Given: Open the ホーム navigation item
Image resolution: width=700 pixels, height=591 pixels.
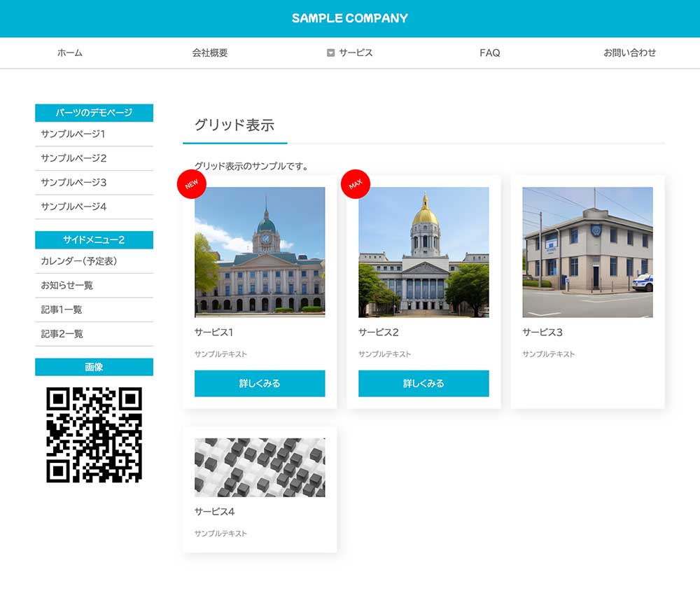Looking at the screenshot, I should [70, 53].
